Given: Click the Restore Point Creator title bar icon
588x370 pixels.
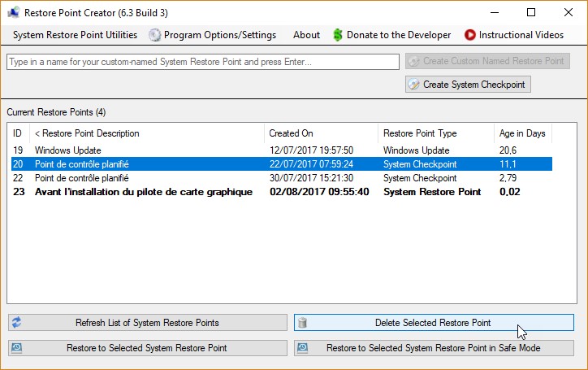Looking at the screenshot, I should (13, 12).
